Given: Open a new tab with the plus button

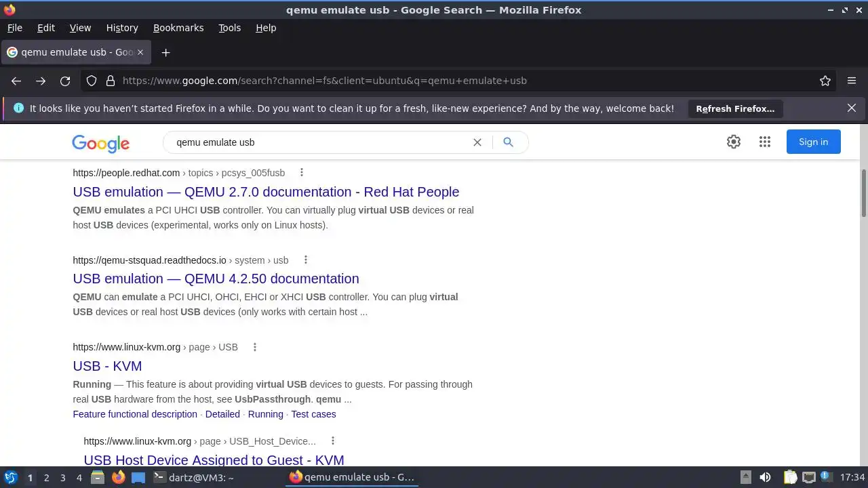Looking at the screenshot, I should [x=165, y=52].
